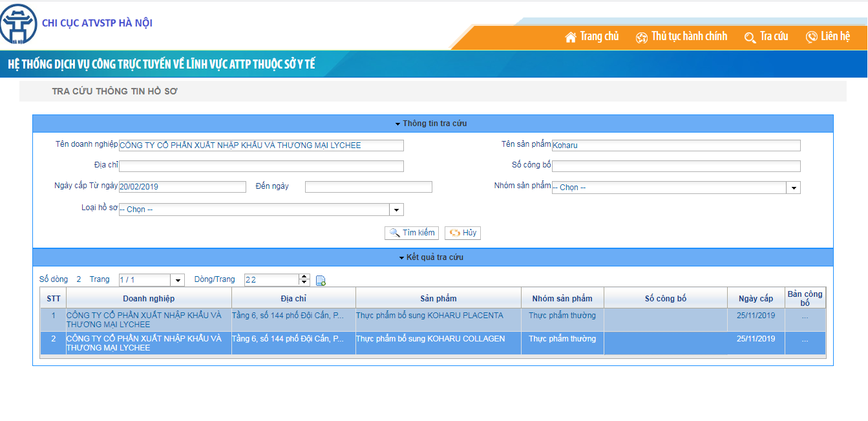Screen dimensions: 868x421
Task: Focus the Tên doanh nghiệp field
Action: click(x=261, y=146)
